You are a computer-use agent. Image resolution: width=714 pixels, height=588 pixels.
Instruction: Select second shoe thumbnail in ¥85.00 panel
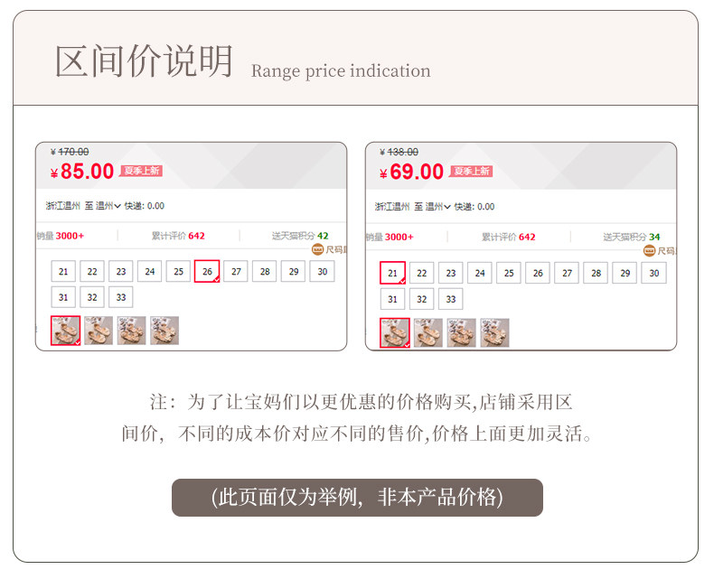click(99, 331)
